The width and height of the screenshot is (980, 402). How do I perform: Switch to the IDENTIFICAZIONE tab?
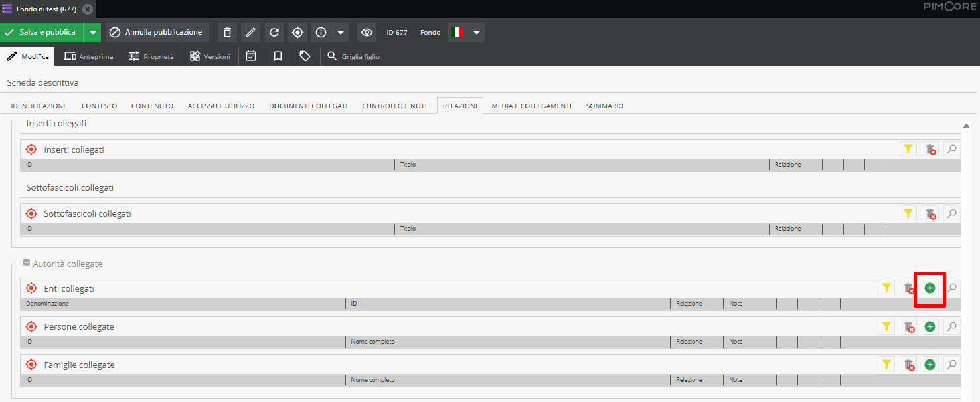pos(39,106)
